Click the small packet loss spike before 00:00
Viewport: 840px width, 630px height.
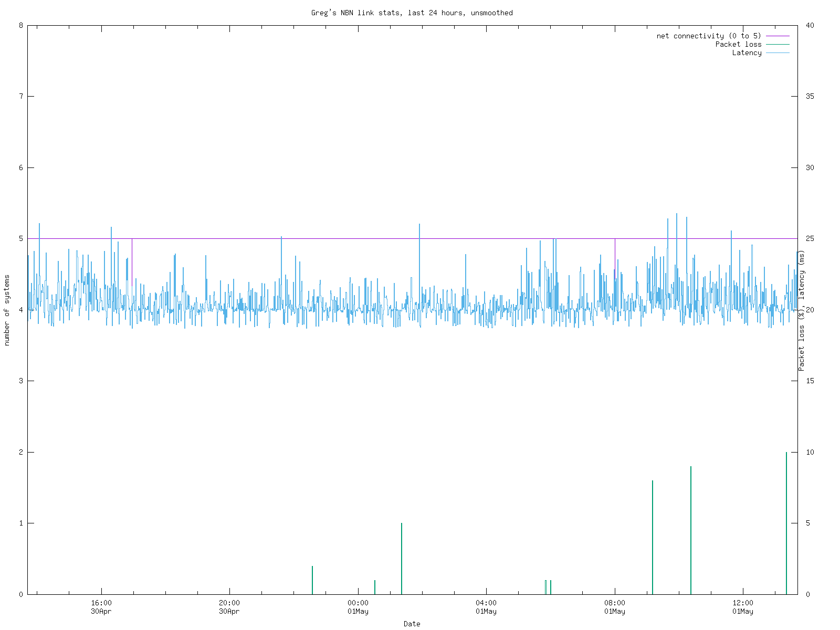coord(312,580)
